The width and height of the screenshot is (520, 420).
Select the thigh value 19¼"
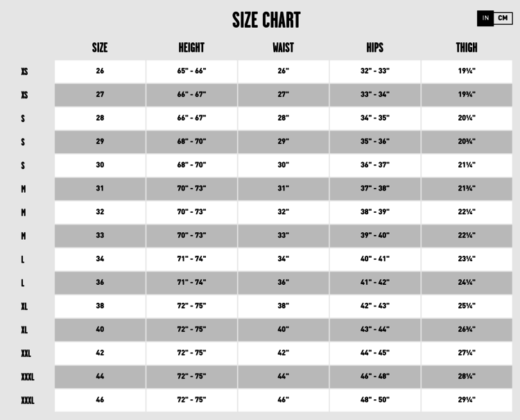467,71
